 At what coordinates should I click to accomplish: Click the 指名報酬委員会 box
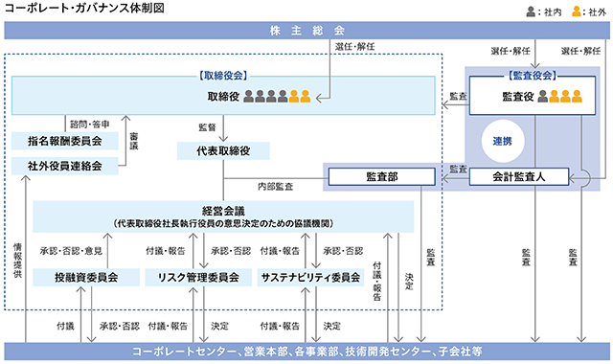tap(65, 141)
